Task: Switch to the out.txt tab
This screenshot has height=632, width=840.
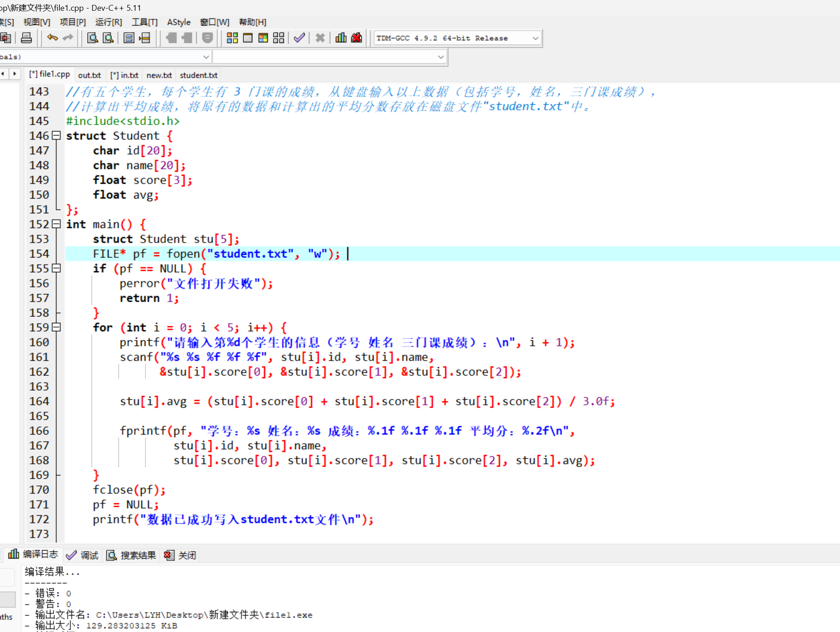Action: pyautogui.click(x=89, y=75)
